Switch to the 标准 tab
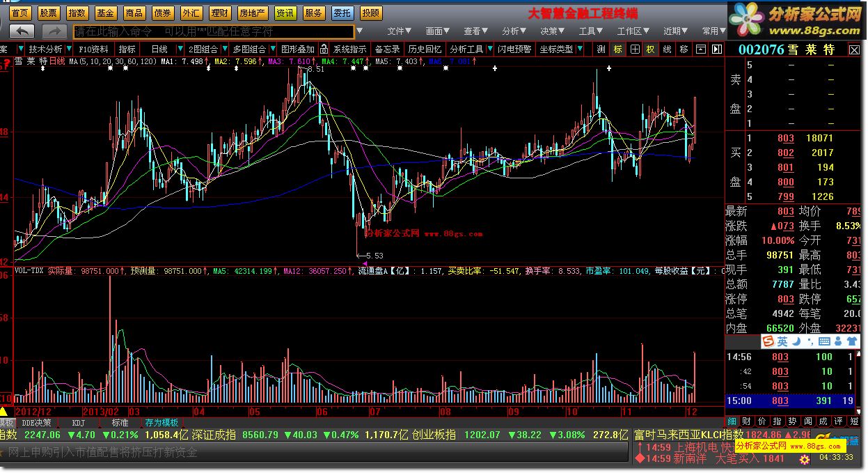This screenshot has width=868, height=473. (x=120, y=423)
